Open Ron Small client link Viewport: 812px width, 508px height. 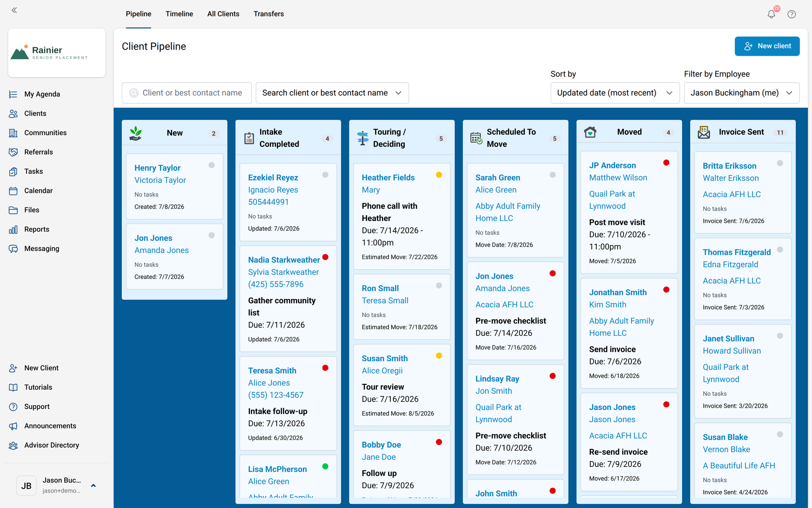[x=380, y=288]
